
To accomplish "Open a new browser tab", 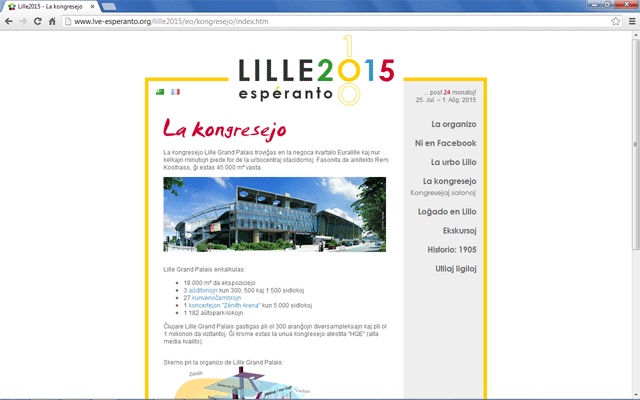I will (109, 7).
